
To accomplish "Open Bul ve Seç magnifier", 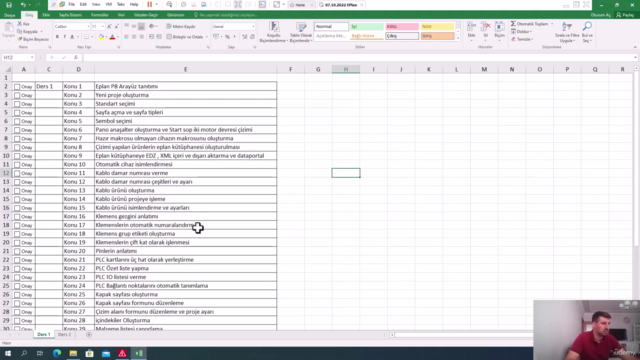I will [587, 32].
